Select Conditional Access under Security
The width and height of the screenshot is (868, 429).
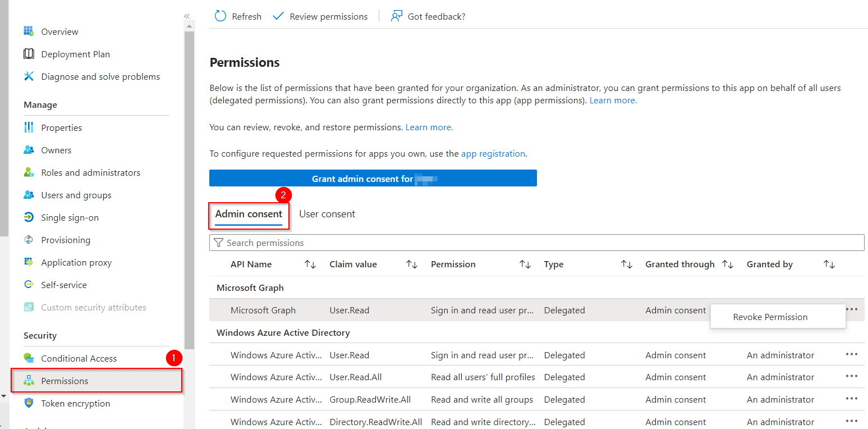(x=79, y=358)
